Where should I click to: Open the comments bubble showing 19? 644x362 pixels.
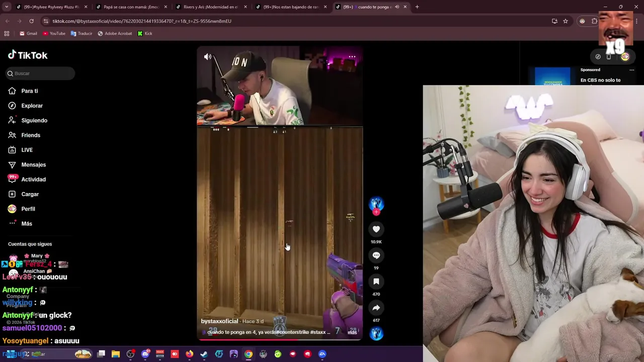(x=376, y=255)
